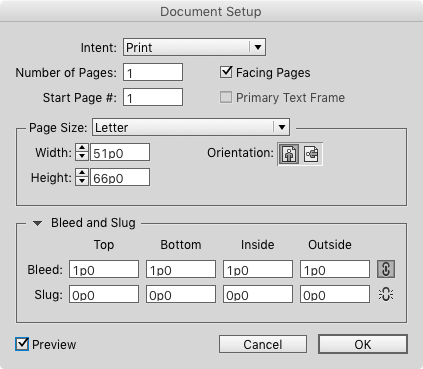The width and height of the screenshot is (423, 369).
Task: Toggle the Slug link chain icon
Action: pyautogui.click(x=386, y=295)
